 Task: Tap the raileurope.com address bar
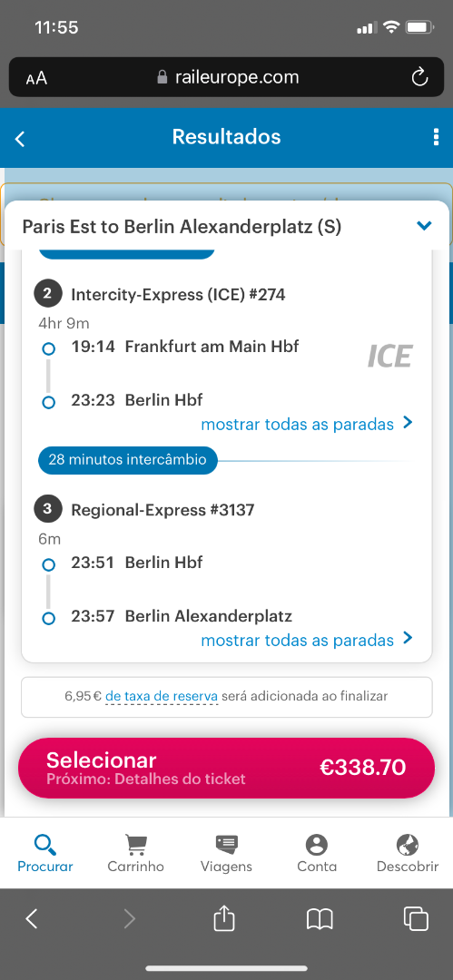(227, 77)
